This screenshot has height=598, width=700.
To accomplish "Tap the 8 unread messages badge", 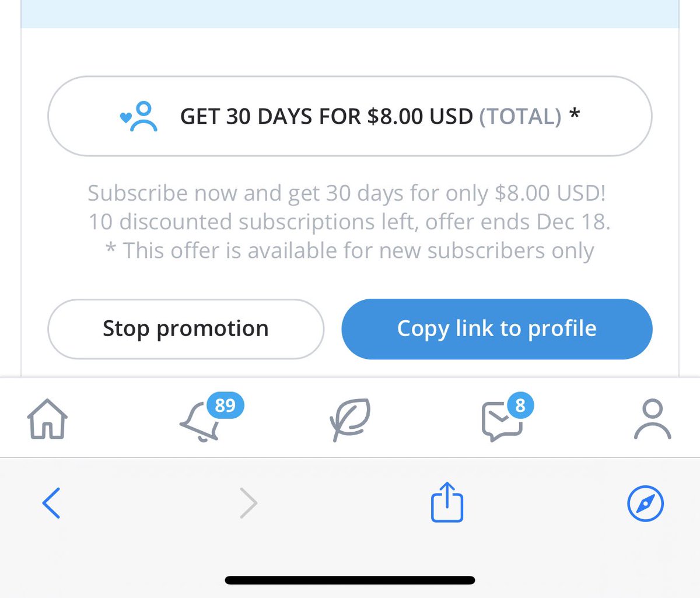I will [x=520, y=405].
